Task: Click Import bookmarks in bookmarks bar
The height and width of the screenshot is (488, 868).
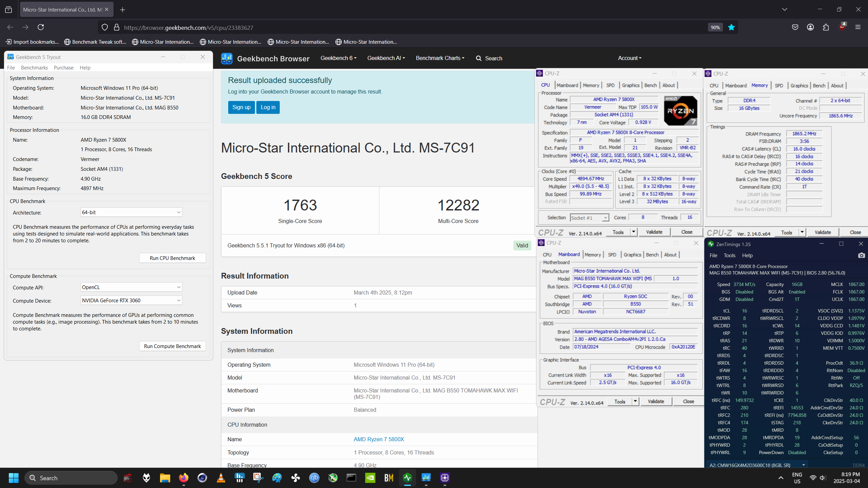Action: [x=32, y=42]
